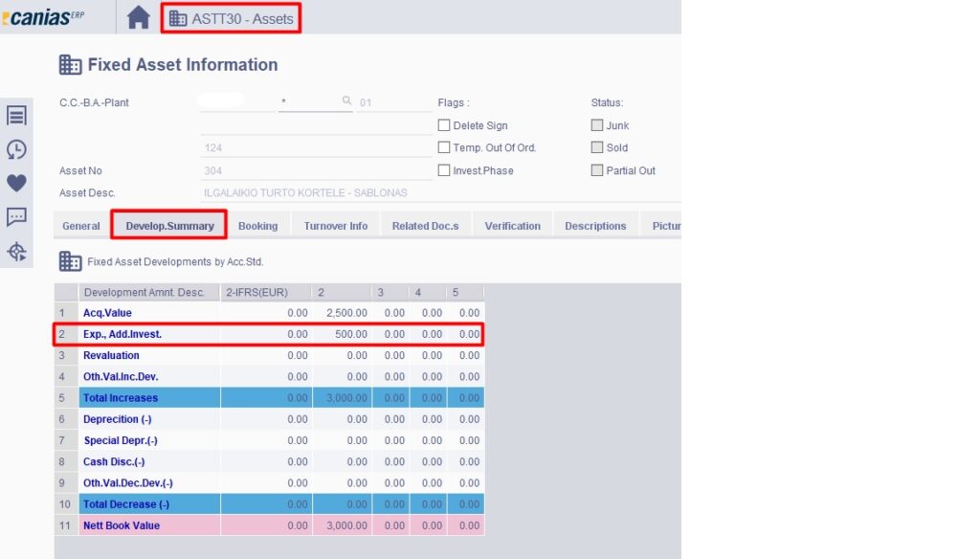This screenshot has width=980, height=559.
Task: Select the Total Increases row
Action: [x=121, y=398]
